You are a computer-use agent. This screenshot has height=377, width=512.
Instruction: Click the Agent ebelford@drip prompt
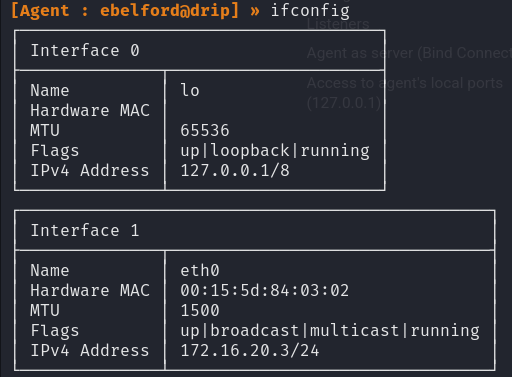[125, 11]
